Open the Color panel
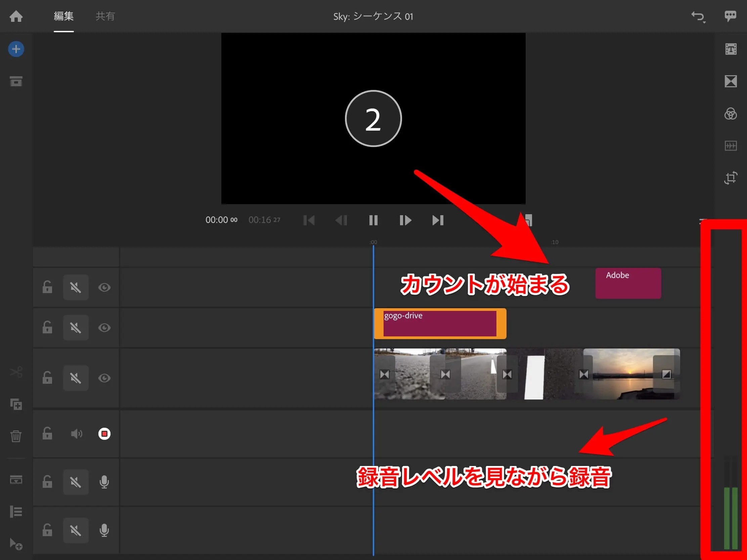The image size is (747, 560). tap(731, 114)
